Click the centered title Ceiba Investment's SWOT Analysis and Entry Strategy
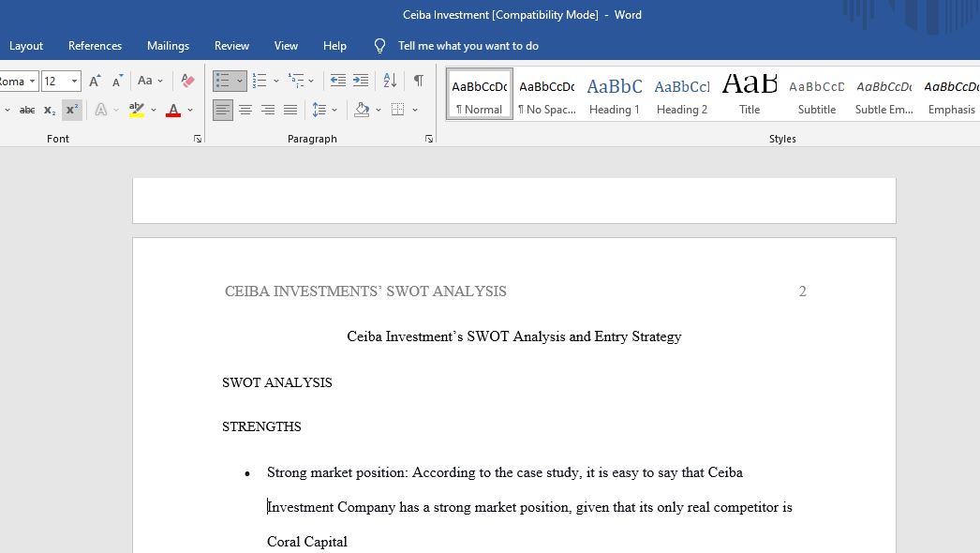Image resolution: width=980 pixels, height=553 pixels. click(513, 336)
